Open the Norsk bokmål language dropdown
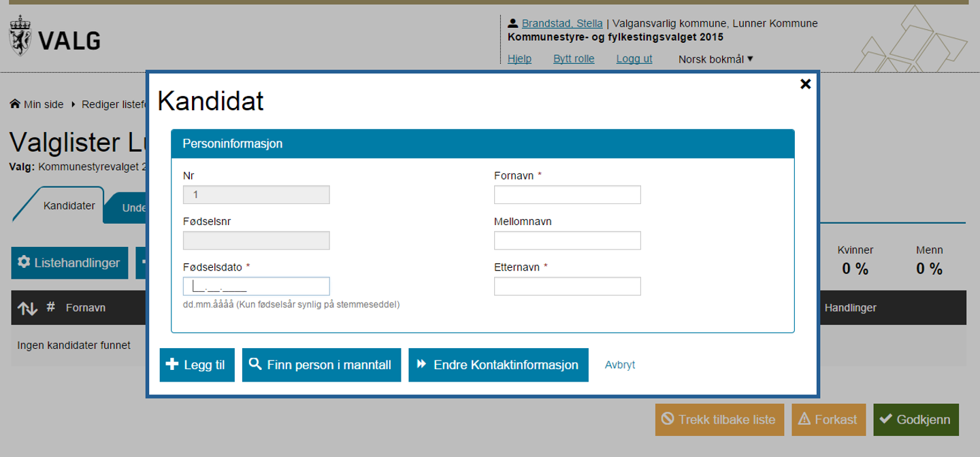Image resolution: width=980 pixels, height=457 pixels. [715, 59]
